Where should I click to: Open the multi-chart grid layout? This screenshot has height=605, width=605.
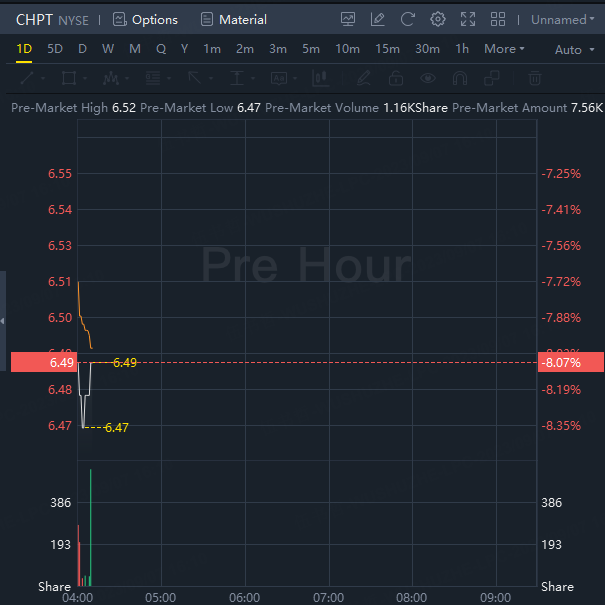pyautogui.click(x=498, y=19)
